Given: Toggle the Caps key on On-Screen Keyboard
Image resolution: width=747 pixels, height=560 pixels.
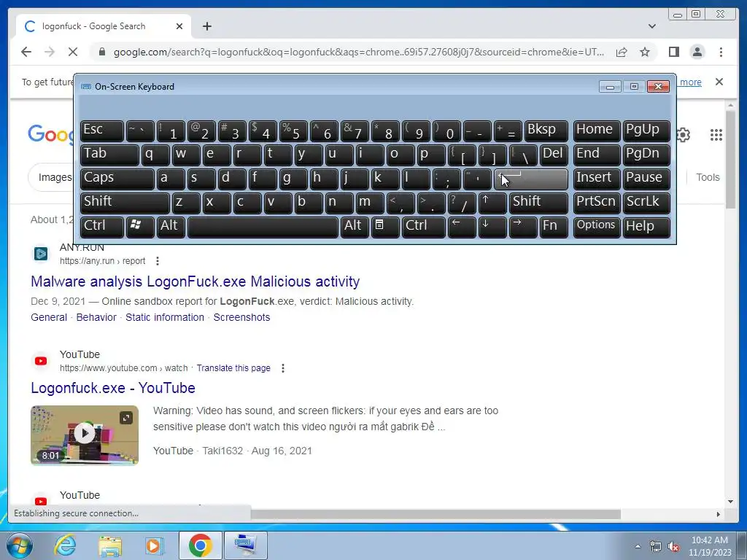Looking at the screenshot, I should tap(117, 179).
